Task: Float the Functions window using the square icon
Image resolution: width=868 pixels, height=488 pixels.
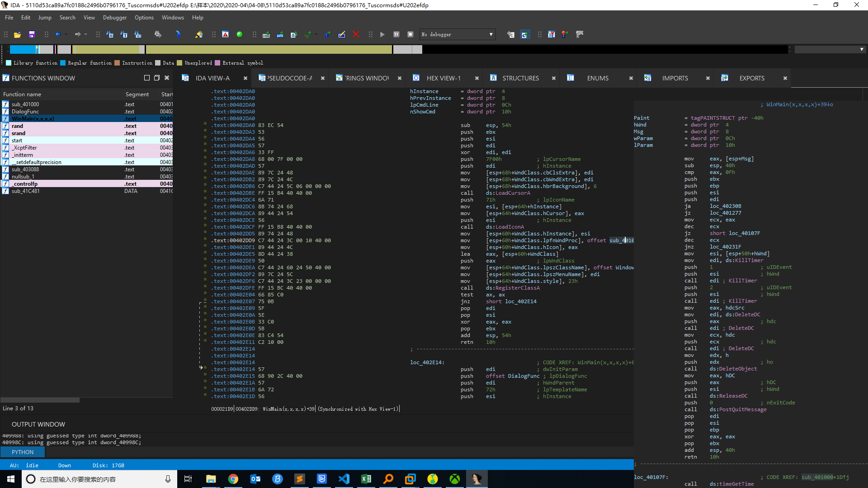Action: [147, 78]
